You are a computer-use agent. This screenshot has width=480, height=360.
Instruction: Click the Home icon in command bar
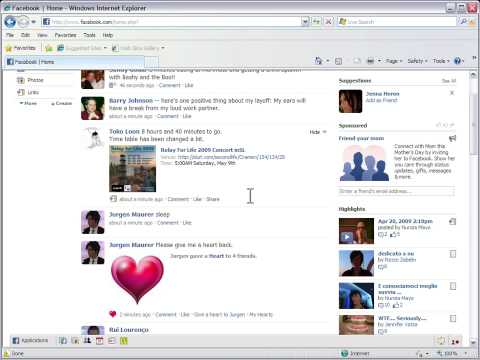[319, 61]
